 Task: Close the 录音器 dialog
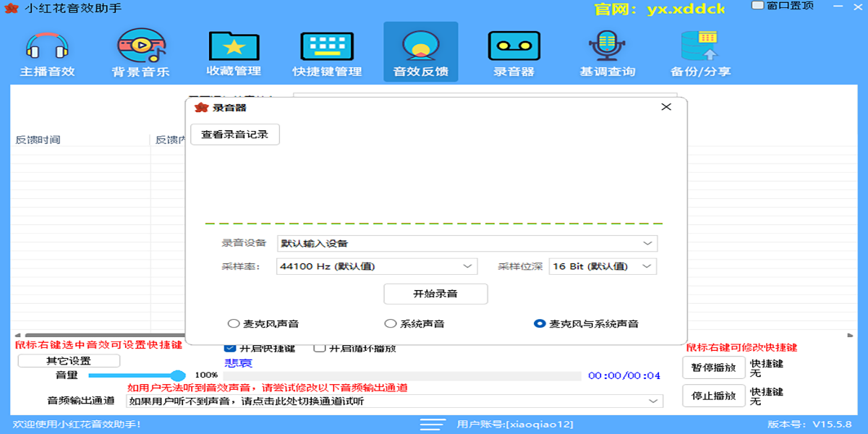pyautogui.click(x=666, y=107)
